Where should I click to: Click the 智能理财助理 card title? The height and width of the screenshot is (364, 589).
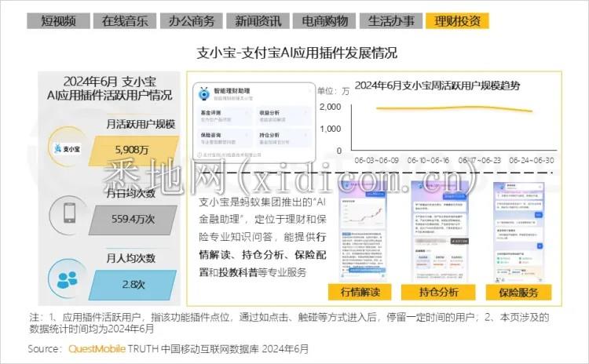(x=232, y=91)
